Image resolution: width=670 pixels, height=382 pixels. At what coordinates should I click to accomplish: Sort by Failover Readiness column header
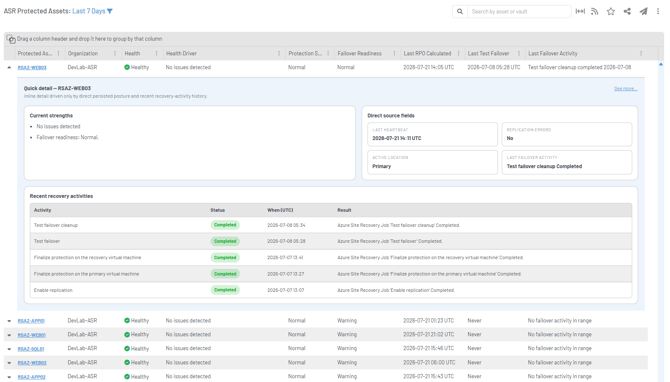click(x=359, y=53)
